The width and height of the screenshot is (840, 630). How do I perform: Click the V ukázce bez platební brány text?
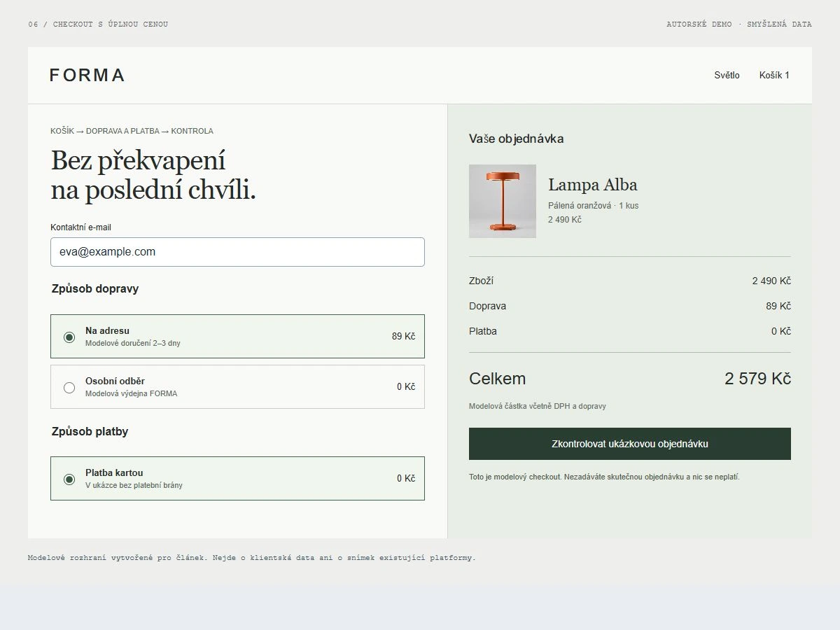[x=134, y=485]
